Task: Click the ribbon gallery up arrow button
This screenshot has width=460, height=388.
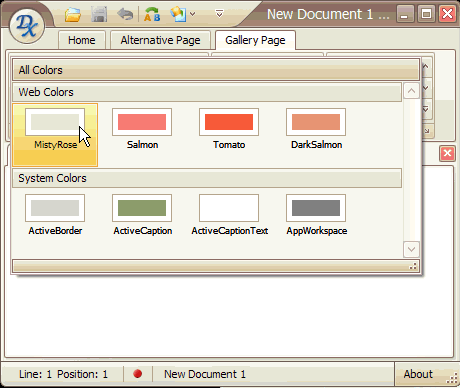Action: (426, 66)
